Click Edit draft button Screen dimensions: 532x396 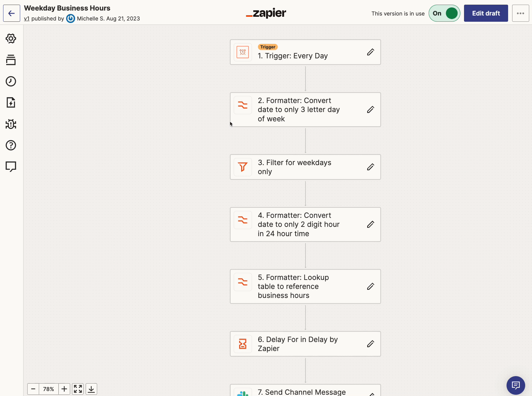click(x=486, y=13)
